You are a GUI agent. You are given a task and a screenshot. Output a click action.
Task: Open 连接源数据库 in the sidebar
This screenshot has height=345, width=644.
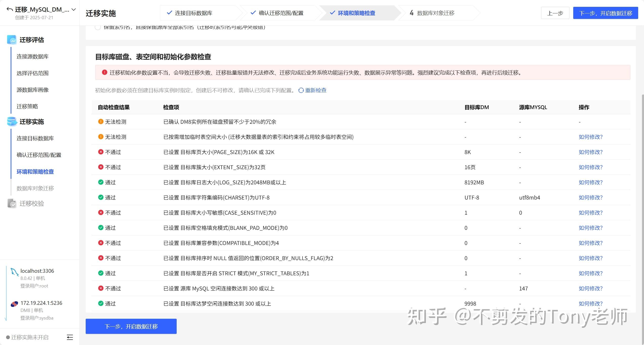click(x=33, y=57)
